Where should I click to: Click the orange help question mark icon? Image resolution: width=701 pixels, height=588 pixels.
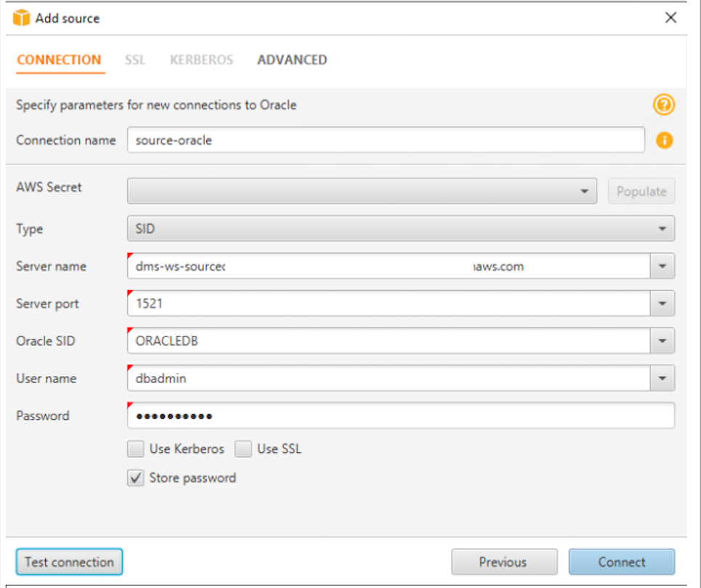pos(663,105)
